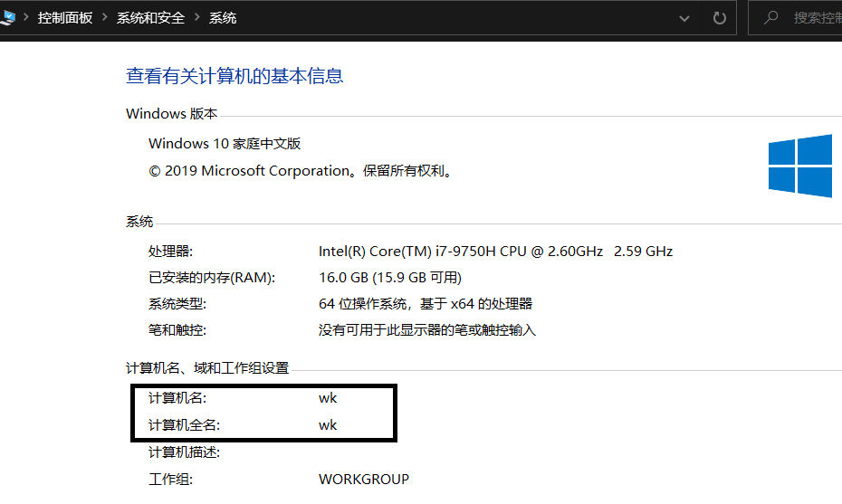
Task: Click the WORKGROUP value
Action: click(364, 479)
